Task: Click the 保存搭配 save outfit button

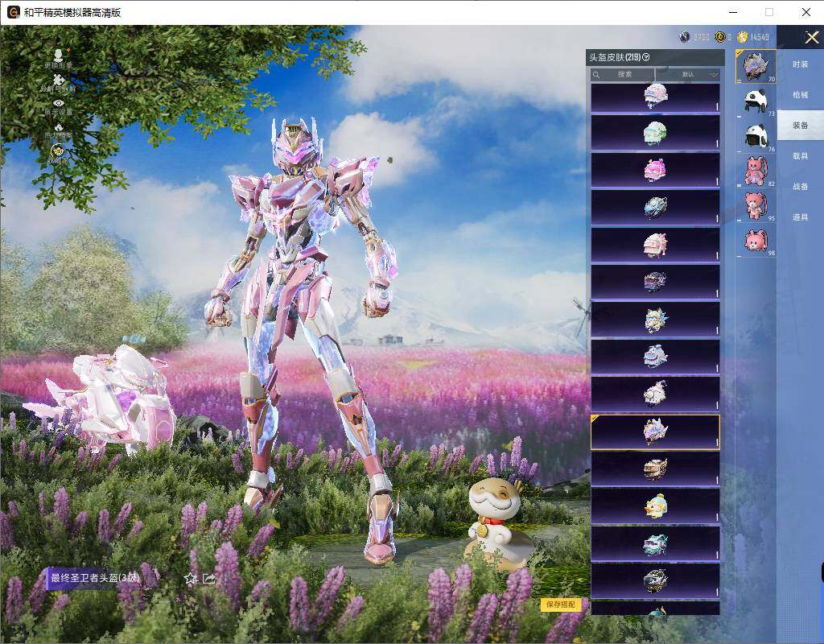Action: (x=561, y=605)
